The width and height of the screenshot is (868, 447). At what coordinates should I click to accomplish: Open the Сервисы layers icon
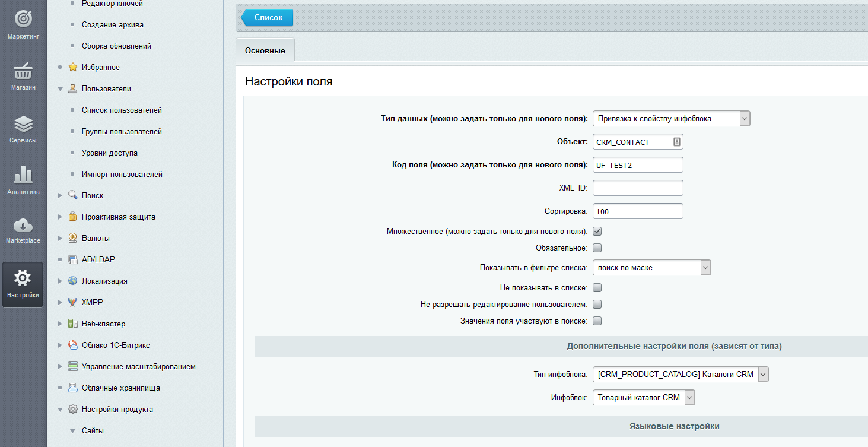point(23,124)
